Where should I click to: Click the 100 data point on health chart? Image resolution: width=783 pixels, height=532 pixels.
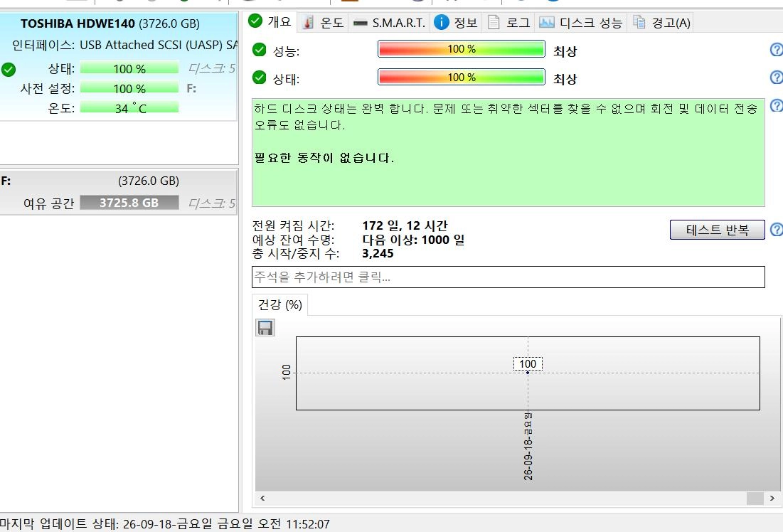click(x=528, y=373)
